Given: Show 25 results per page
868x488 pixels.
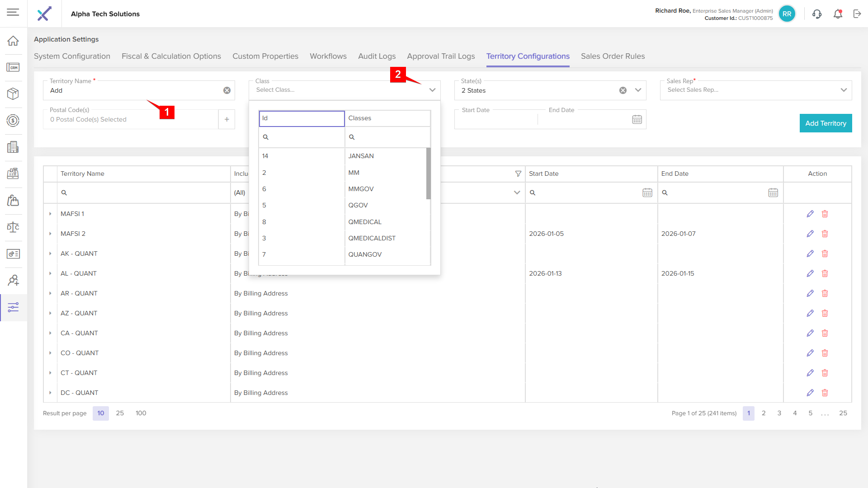Looking at the screenshot, I should click(120, 413).
